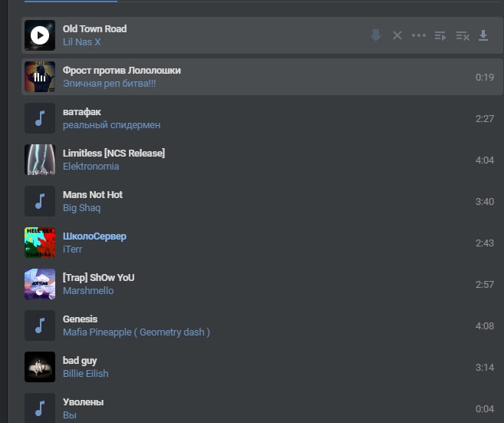Image resolution: width=504 pixels, height=423 pixels.
Task: Click the 3:14 duration of bad guy
Action: click(x=485, y=368)
